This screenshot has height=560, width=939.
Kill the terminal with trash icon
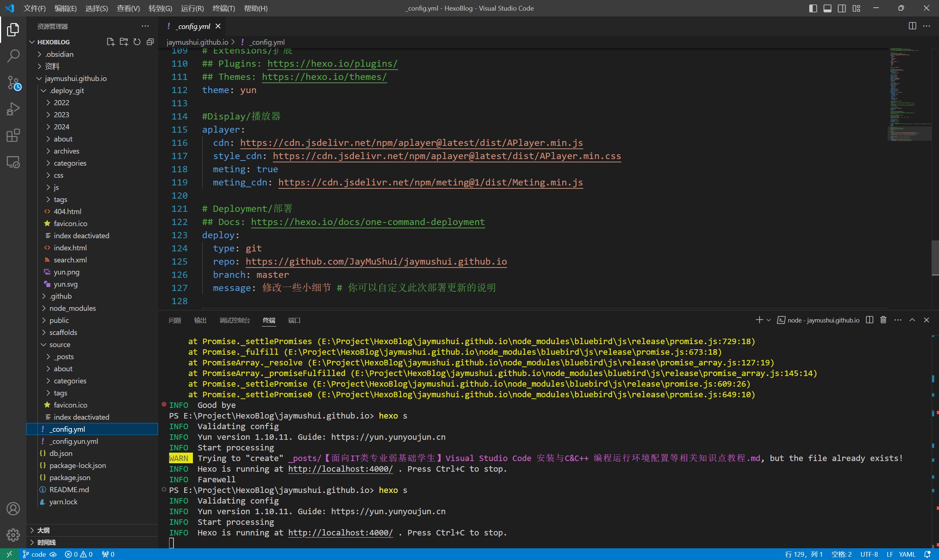(x=884, y=320)
